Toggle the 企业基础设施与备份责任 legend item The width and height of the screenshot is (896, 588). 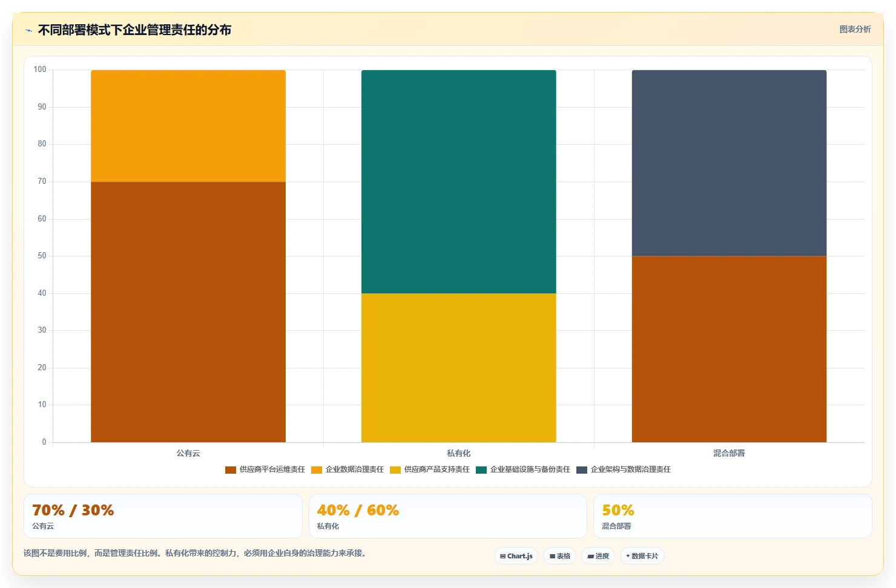[523, 469]
